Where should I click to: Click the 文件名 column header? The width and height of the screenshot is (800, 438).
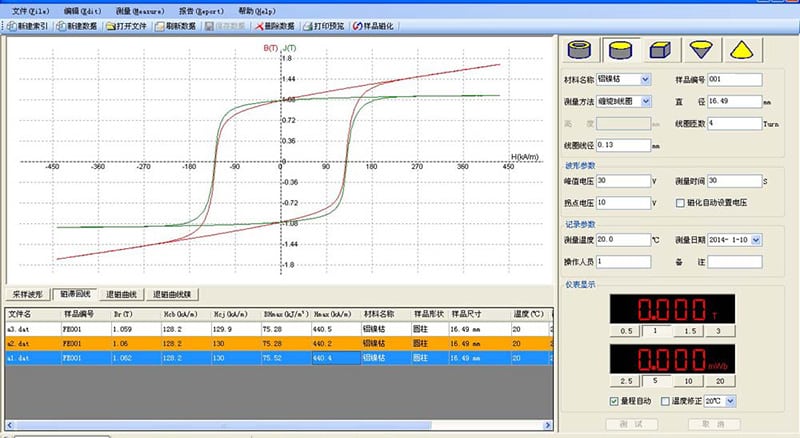tap(33, 314)
